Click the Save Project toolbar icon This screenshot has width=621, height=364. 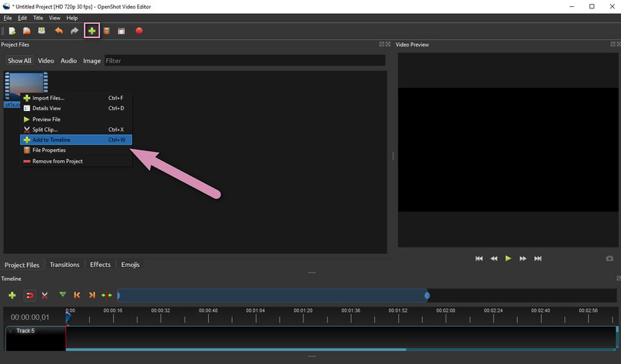pos(42,31)
